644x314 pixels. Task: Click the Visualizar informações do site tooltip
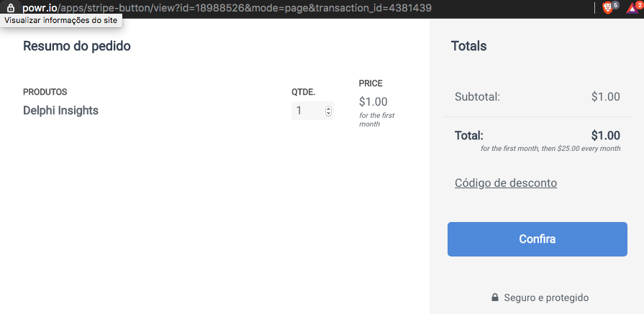click(x=61, y=21)
